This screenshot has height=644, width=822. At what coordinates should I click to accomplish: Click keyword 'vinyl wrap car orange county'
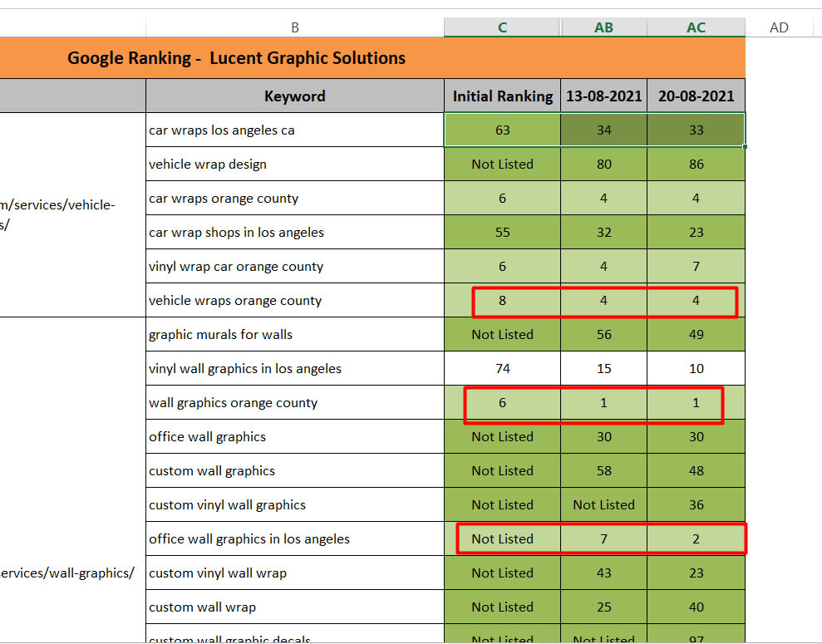[294, 266]
